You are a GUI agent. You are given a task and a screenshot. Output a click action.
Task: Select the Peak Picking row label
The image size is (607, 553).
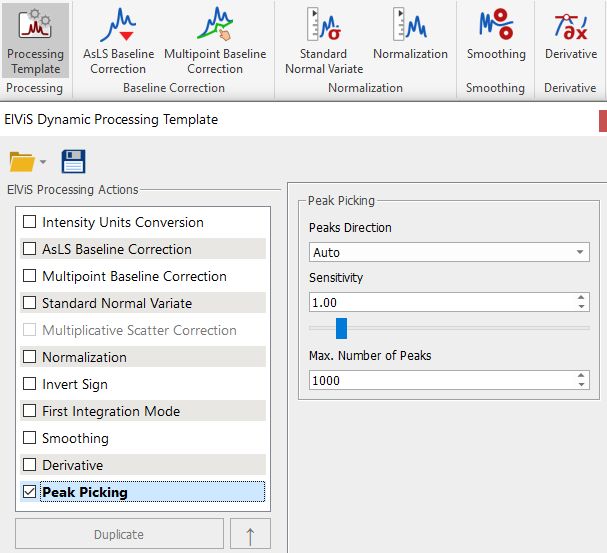coord(85,492)
